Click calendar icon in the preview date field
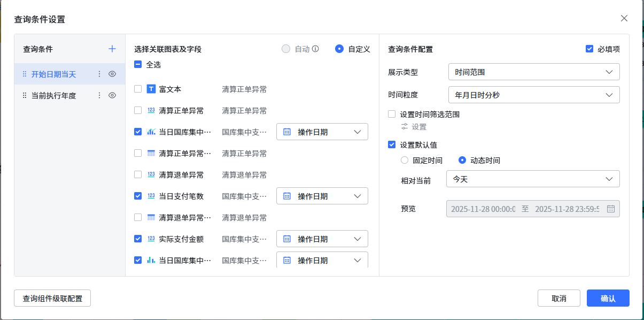The image size is (644, 320). [x=611, y=209]
